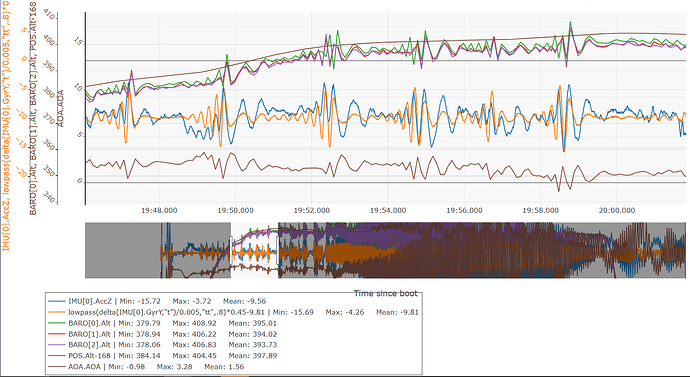The height and width of the screenshot is (377, 690).
Task: Click the green BARO[0].Alt legend line swatch
Action: 56,323
